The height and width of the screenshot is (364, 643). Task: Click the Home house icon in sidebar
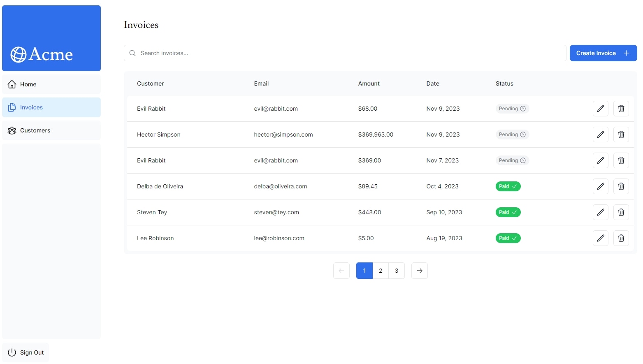[12, 84]
